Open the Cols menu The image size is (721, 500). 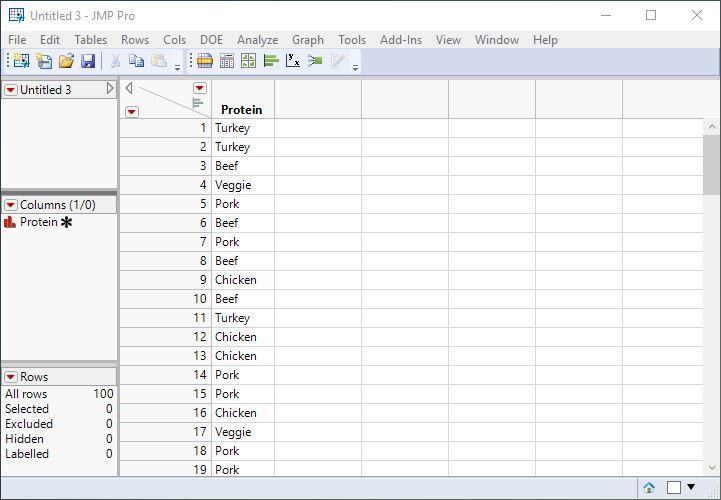point(174,40)
